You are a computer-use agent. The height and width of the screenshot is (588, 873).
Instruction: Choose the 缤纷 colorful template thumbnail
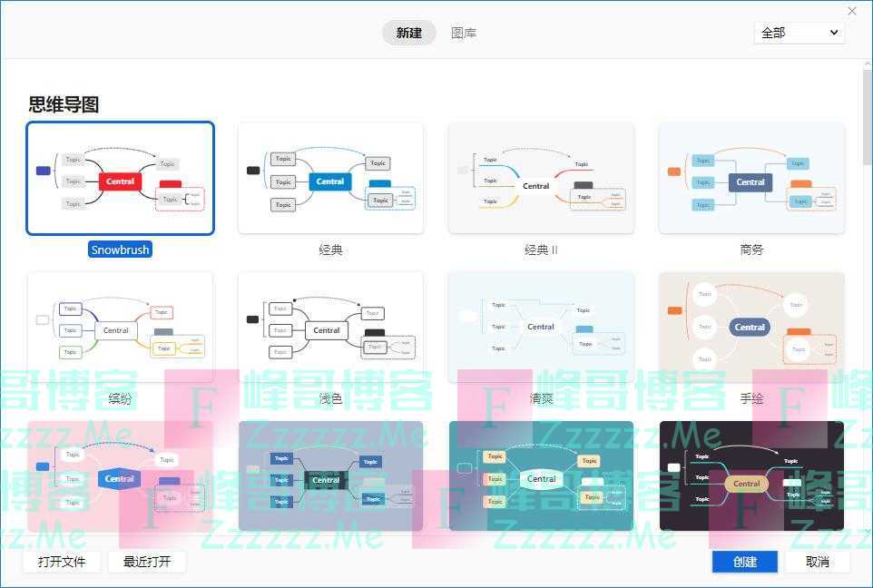(121, 327)
